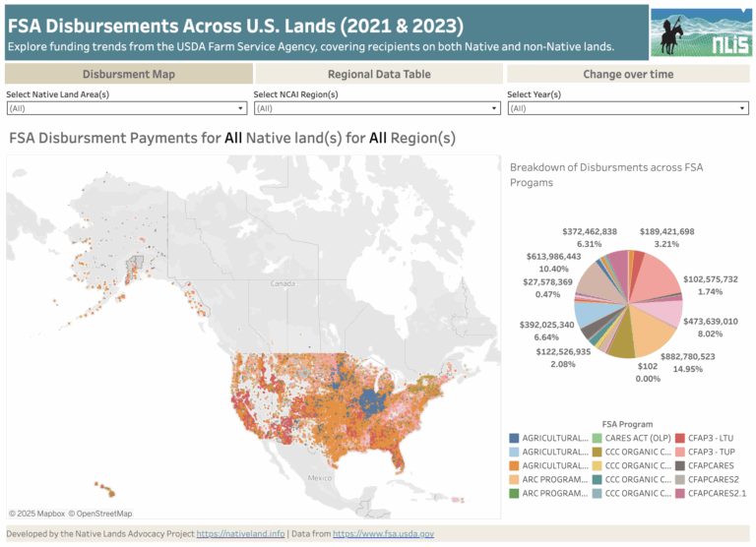The image size is (756, 547).
Task: Expand the Select Native Land Area(s) dropdown
Action: (x=127, y=108)
